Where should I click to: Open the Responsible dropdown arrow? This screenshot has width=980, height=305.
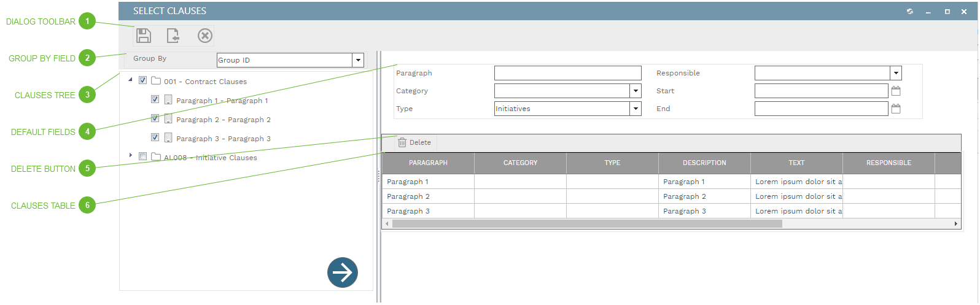(896, 73)
